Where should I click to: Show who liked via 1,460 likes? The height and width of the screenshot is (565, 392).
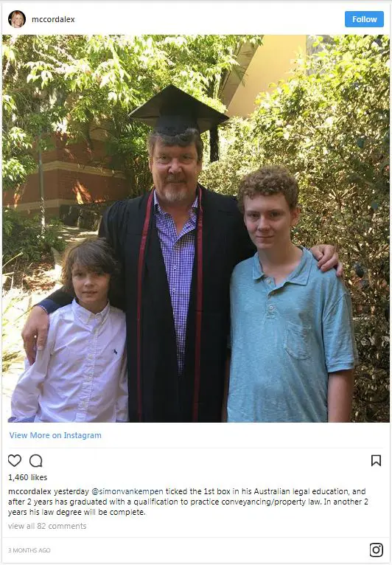(28, 477)
